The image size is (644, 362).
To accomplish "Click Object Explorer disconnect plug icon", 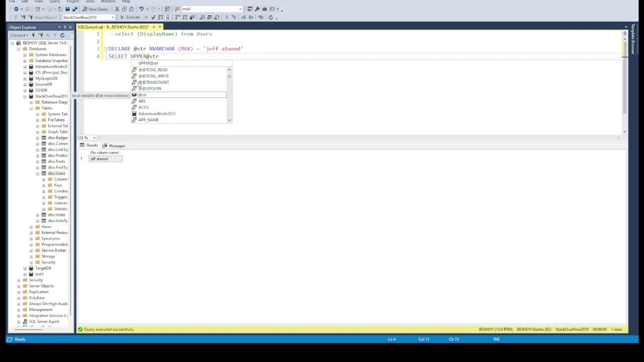I will [x=40, y=35].
